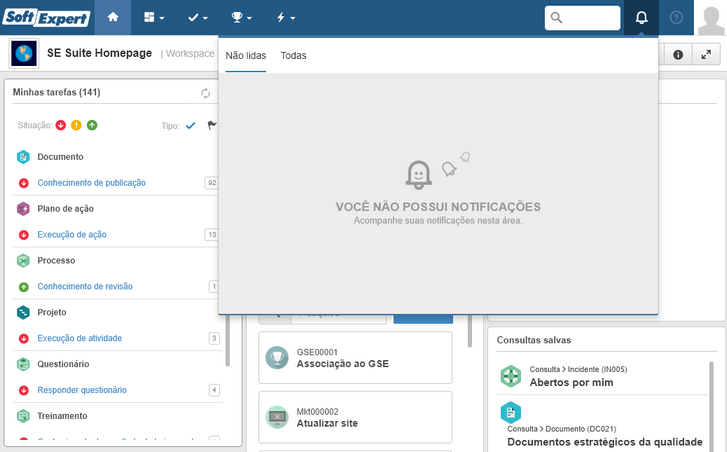
Task: Filter tasks by yellow warning status
Action: pyautogui.click(x=77, y=125)
